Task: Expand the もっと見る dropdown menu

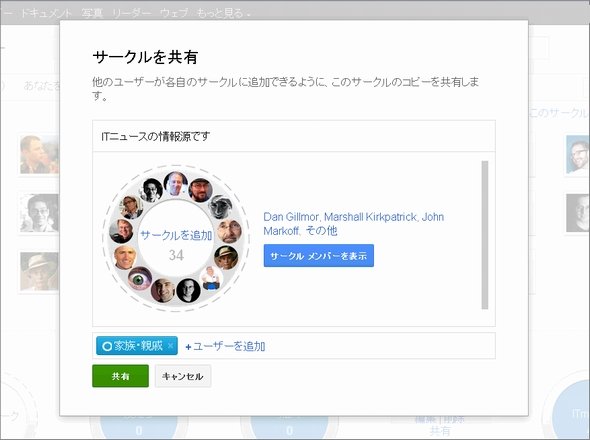Action: click(x=224, y=13)
